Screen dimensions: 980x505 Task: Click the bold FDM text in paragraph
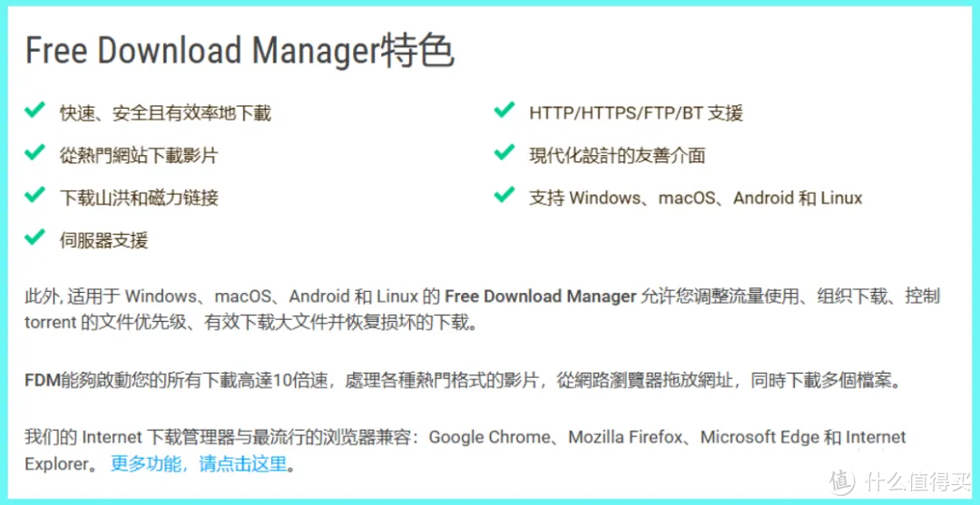42,380
